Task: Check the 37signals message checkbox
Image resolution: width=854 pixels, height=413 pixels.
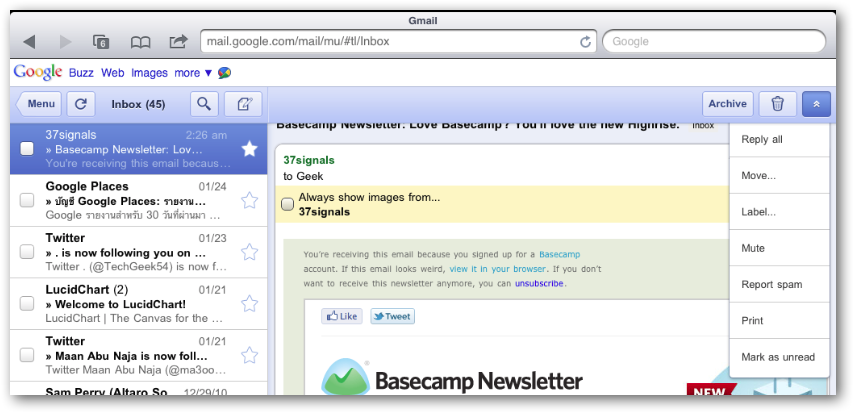Action: pos(27,149)
